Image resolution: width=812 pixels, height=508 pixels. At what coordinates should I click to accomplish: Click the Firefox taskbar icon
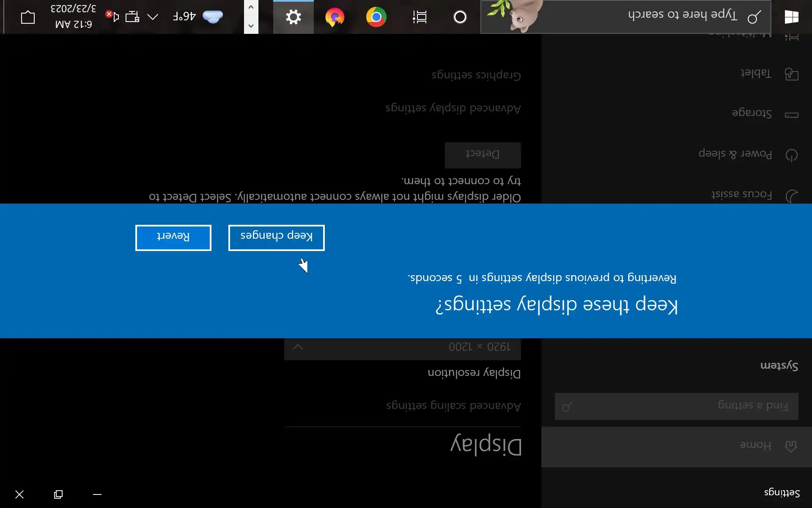335,17
